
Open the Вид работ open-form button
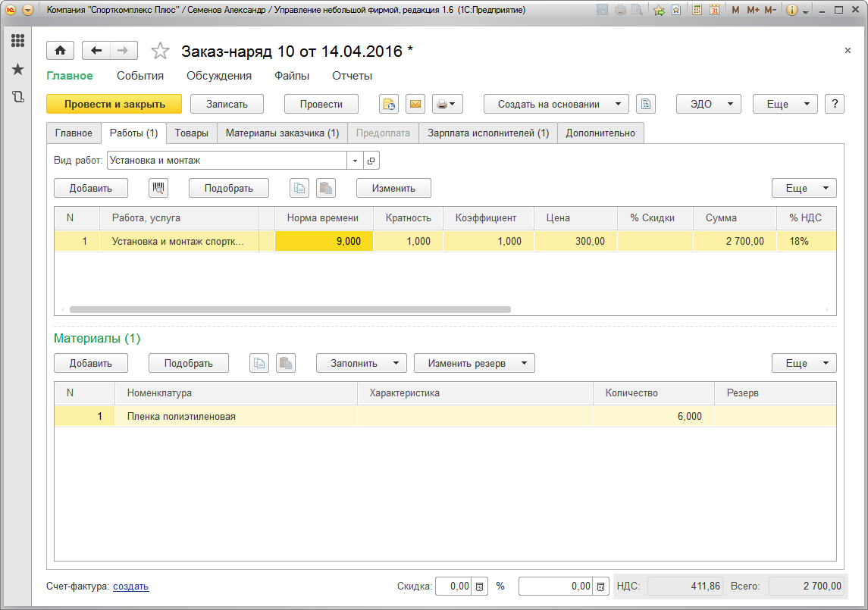click(371, 161)
